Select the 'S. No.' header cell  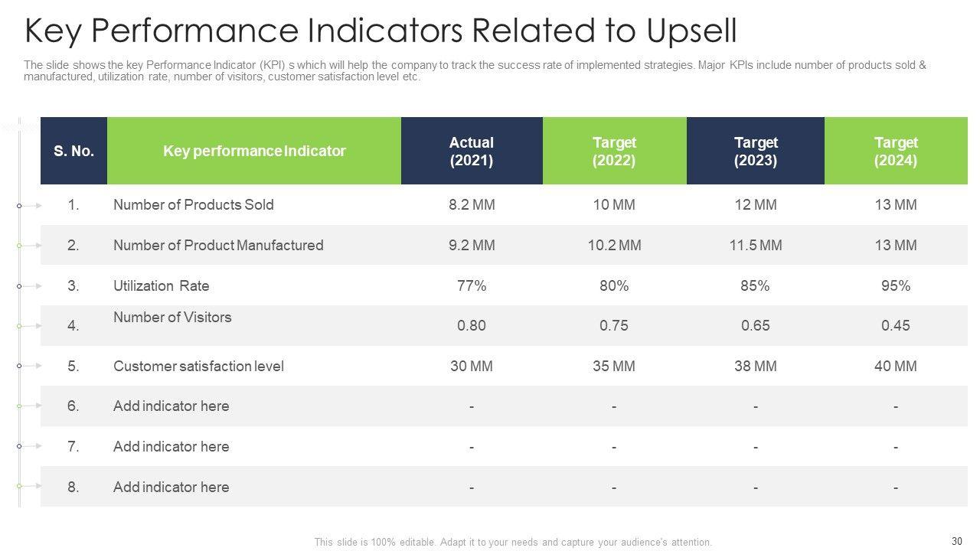click(73, 152)
